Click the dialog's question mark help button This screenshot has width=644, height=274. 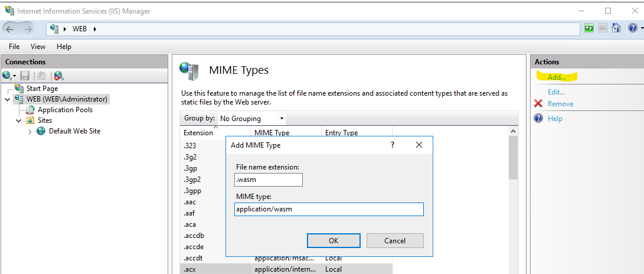tap(392, 145)
